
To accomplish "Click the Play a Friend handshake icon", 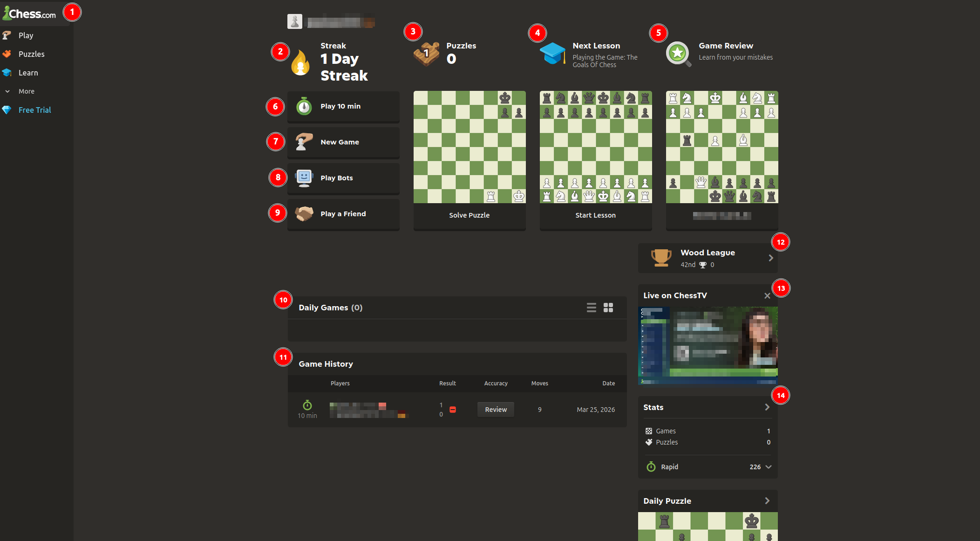I will point(304,214).
